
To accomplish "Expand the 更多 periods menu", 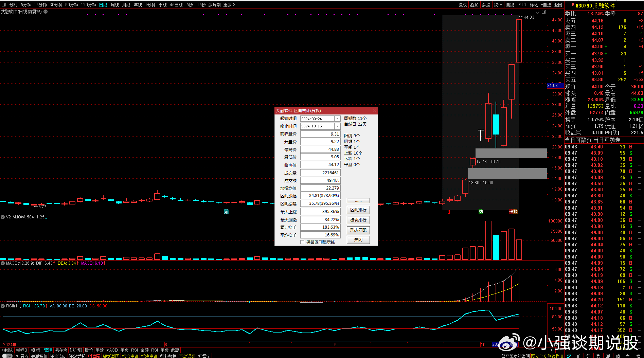I will [229, 5].
